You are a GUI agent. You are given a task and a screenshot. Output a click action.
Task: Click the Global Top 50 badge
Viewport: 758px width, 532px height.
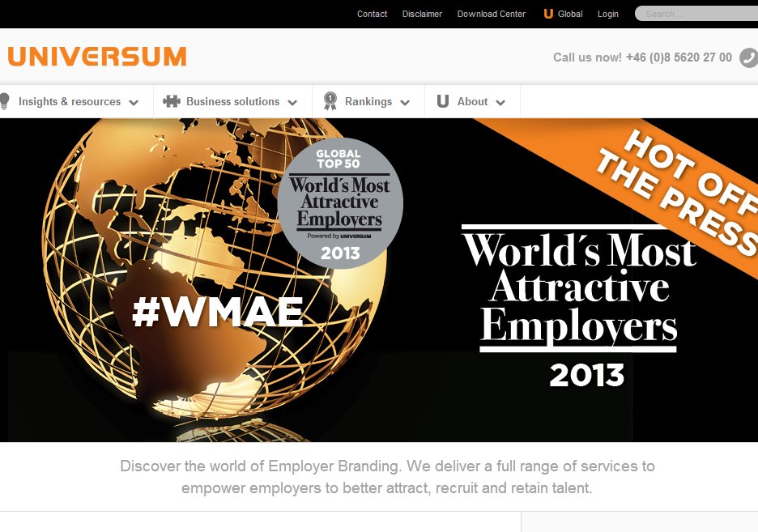pos(339,202)
